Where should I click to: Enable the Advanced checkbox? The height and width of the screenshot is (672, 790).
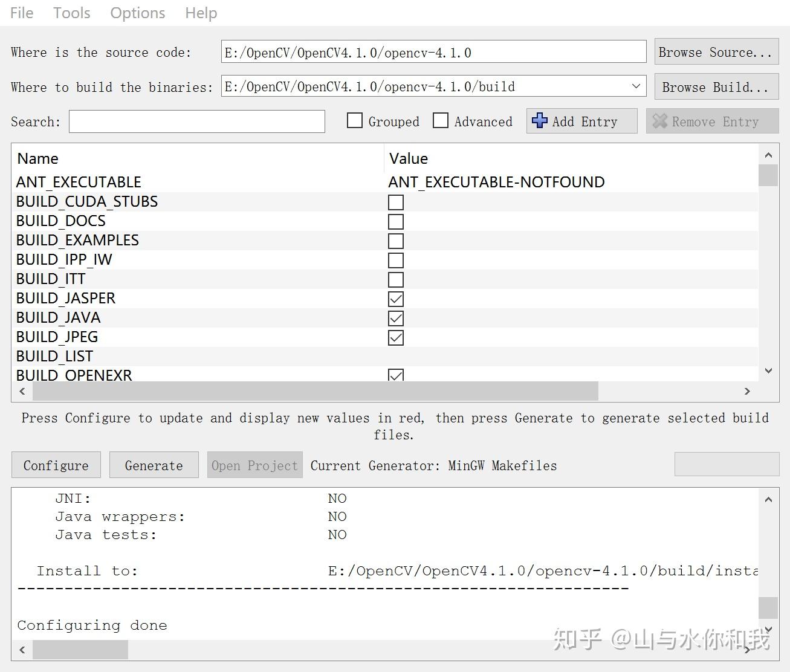pos(441,121)
